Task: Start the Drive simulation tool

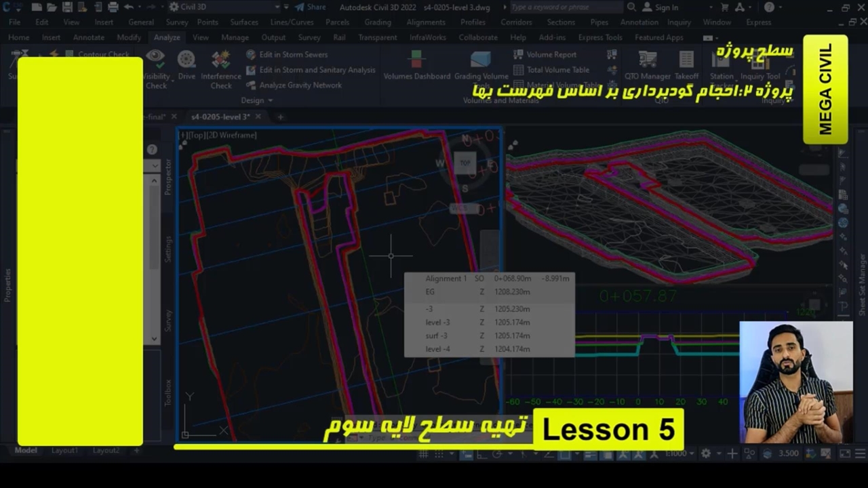Action: [186, 66]
